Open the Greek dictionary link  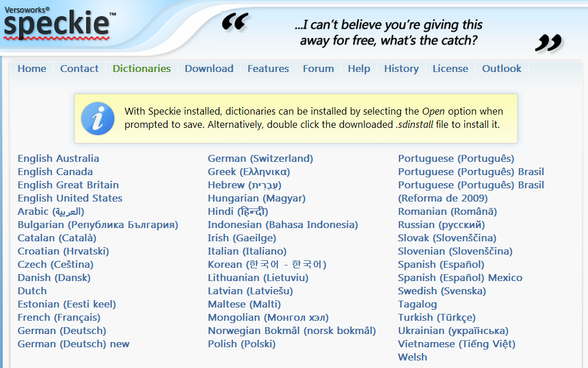[249, 172]
